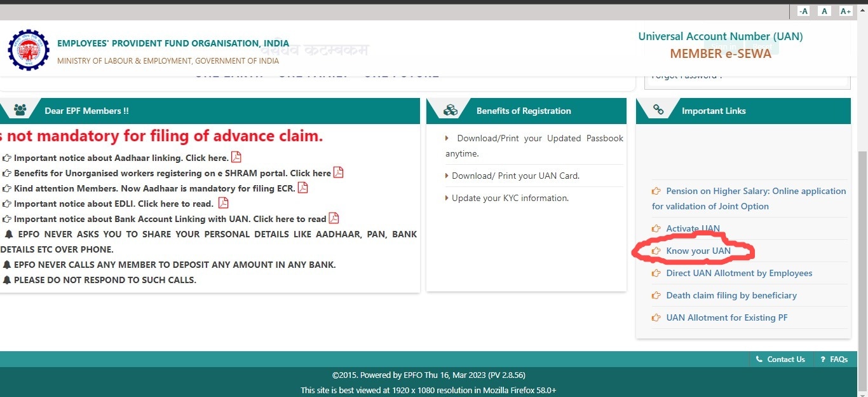The width and height of the screenshot is (868, 397).
Task: Click the hand icon before UAN Allotment for Existing PF
Action: (x=656, y=317)
